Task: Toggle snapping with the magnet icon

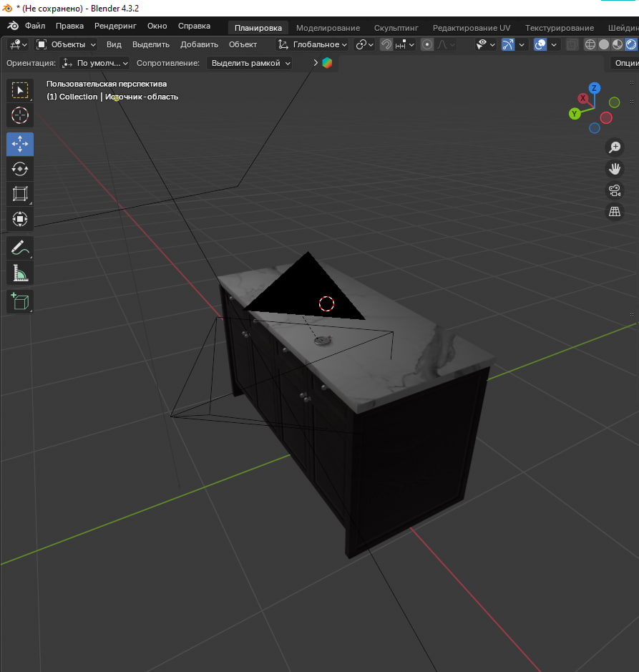Action: (x=386, y=44)
